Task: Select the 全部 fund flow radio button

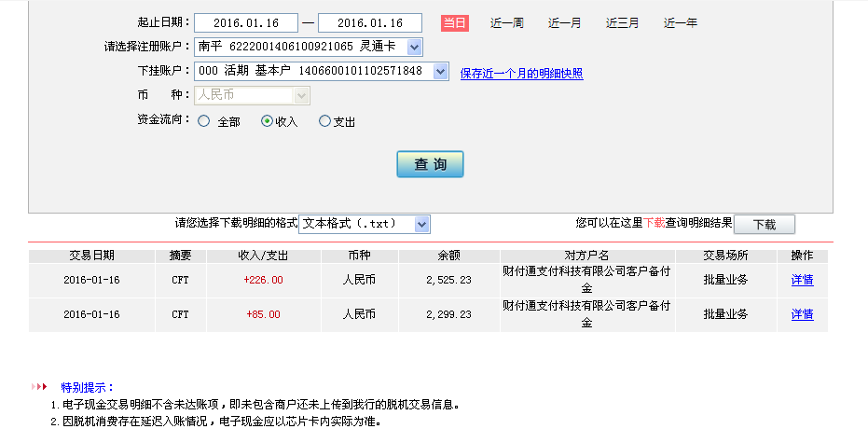Action: 204,121
